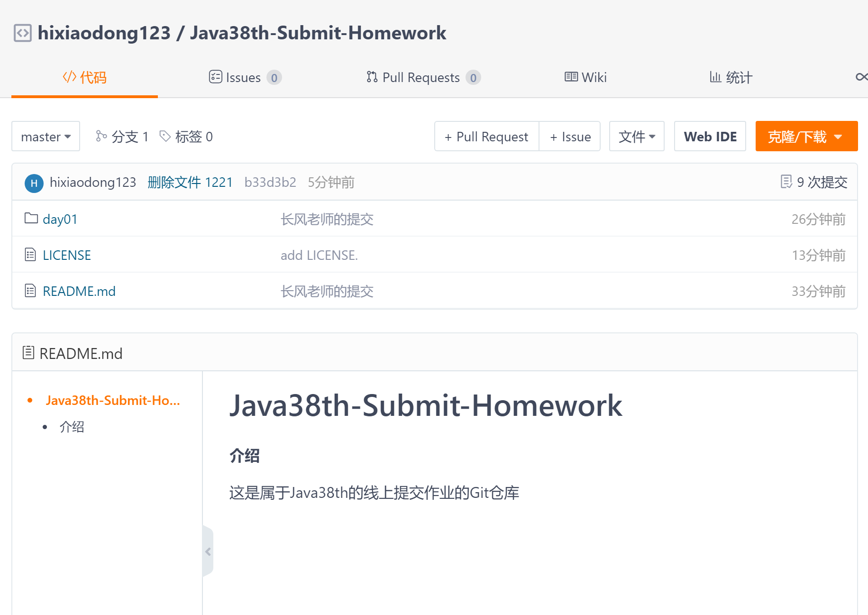Click the repository code icon beside title
This screenshot has height=615, width=868.
pos(23,33)
